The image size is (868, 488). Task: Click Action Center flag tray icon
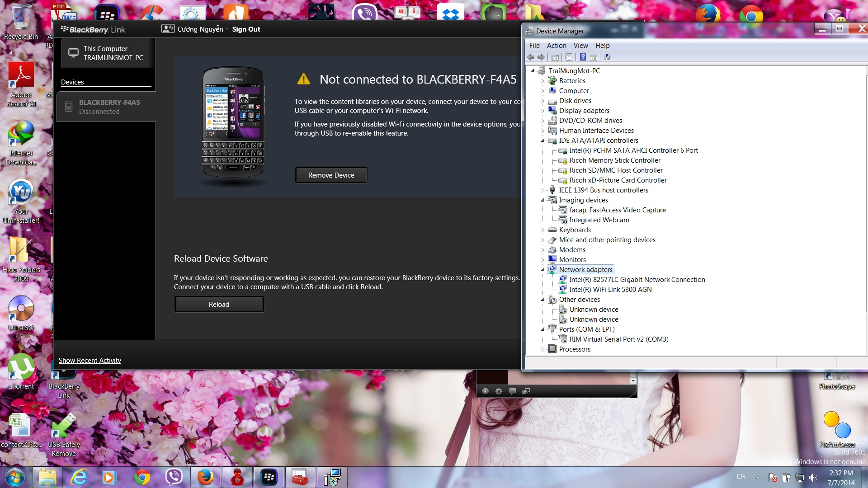click(x=773, y=478)
